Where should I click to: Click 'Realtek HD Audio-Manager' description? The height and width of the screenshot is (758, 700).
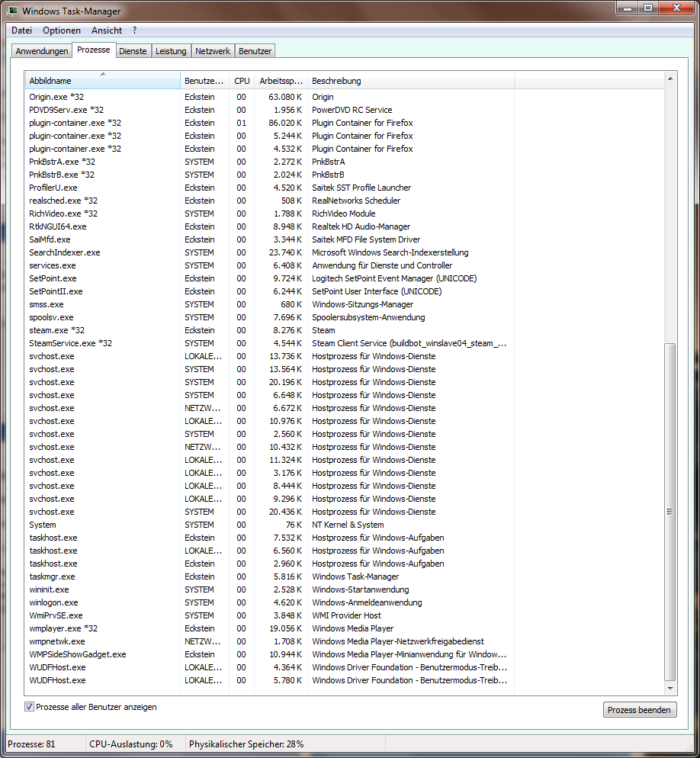(x=361, y=226)
